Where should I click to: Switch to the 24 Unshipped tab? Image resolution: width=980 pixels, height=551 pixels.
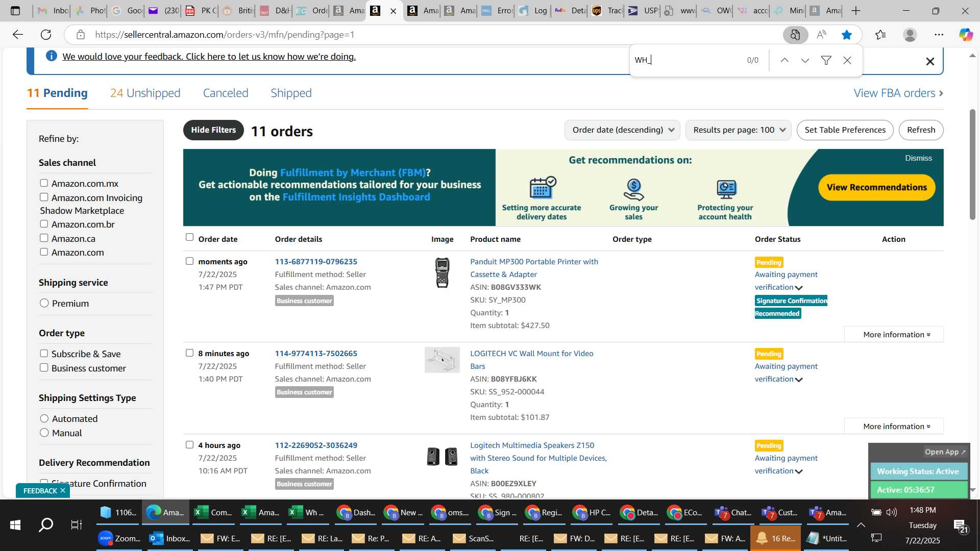pos(145,93)
